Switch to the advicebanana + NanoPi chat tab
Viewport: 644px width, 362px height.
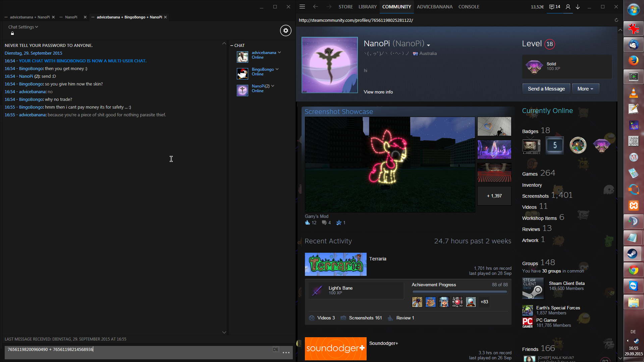pos(30,17)
